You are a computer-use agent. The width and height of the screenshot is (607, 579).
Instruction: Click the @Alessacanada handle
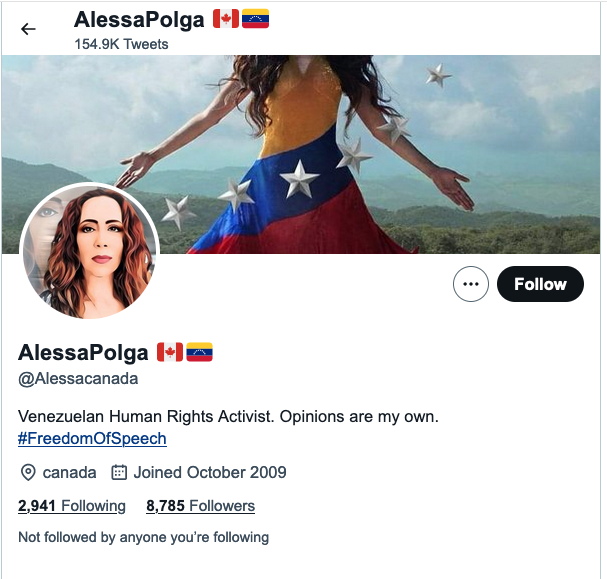pos(78,379)
